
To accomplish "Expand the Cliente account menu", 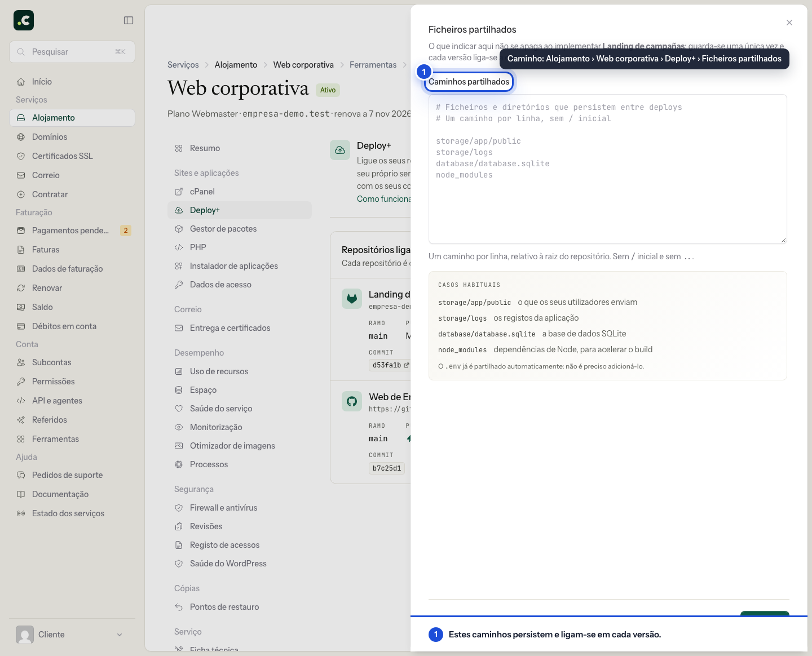I will (72, 635).
